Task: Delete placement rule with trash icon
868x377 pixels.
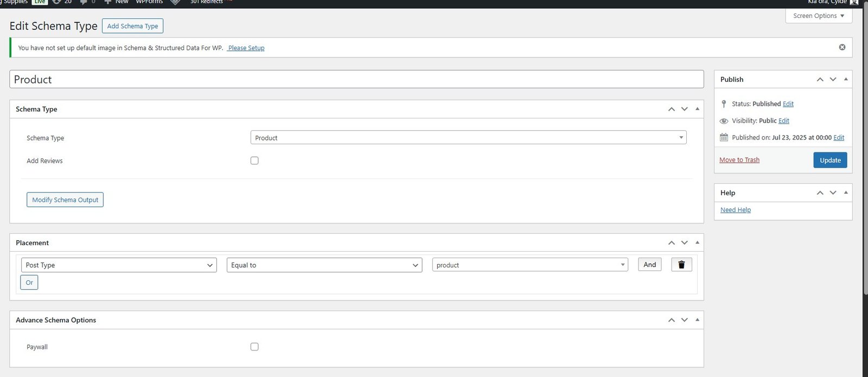Action: pos(681,265)
